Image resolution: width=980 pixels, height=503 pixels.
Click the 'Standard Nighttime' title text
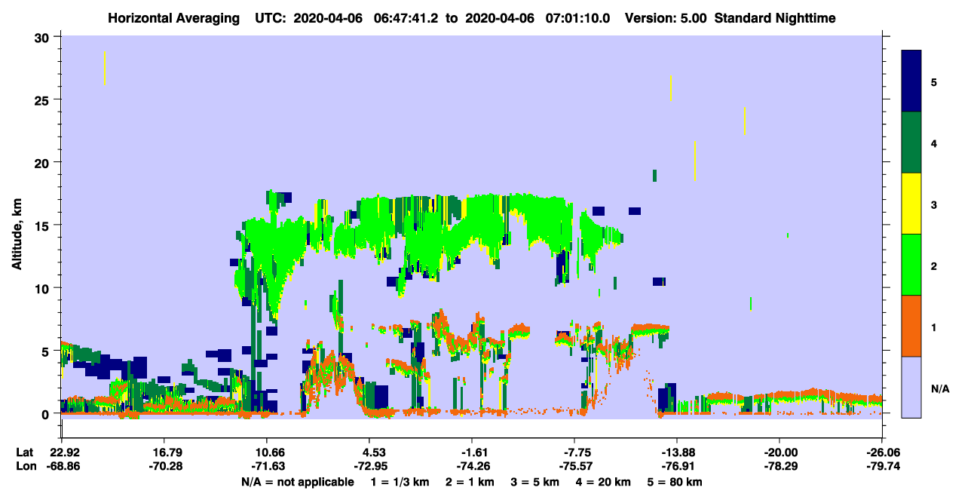coord(775,18)
